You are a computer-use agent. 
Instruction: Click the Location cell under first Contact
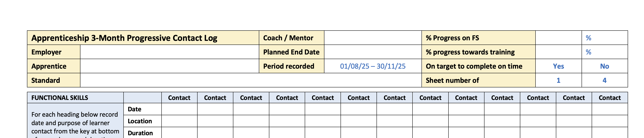point(179,121)
